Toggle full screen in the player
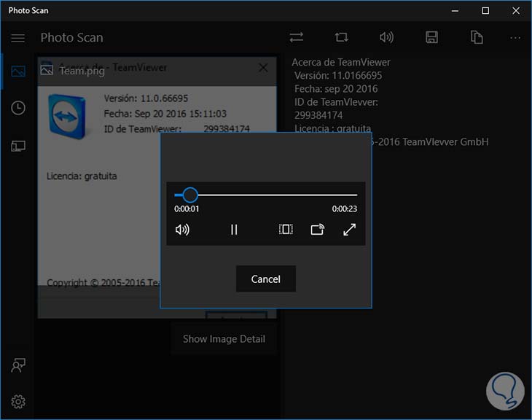Screen dimensions: 532x420 pos(349,230)
